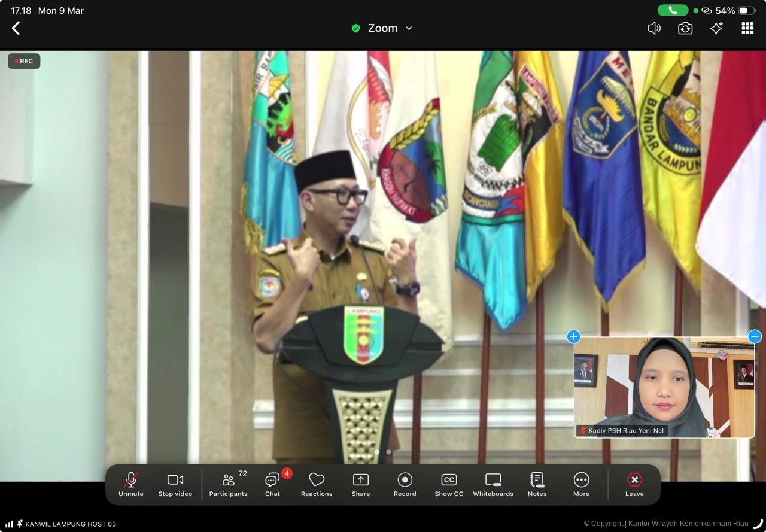Image resolution: width=766 pixels, height=532 pixels.
Task: Open the Participants list
Action: pyautogui.click(x=228, y=484)
